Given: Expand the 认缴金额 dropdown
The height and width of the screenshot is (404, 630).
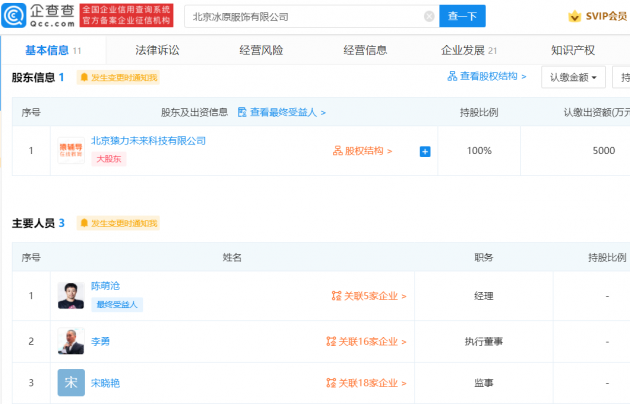Looking at the screenshot, I should coord(573,77).
